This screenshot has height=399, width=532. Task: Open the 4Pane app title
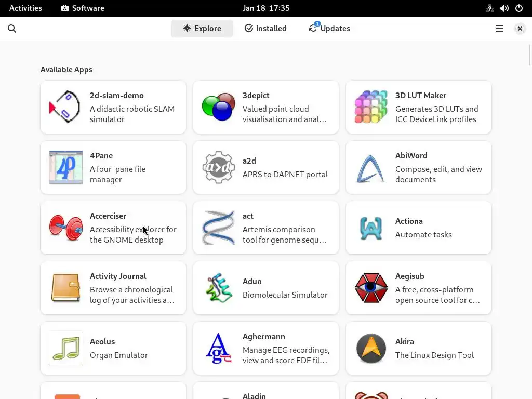click(101, 156)
